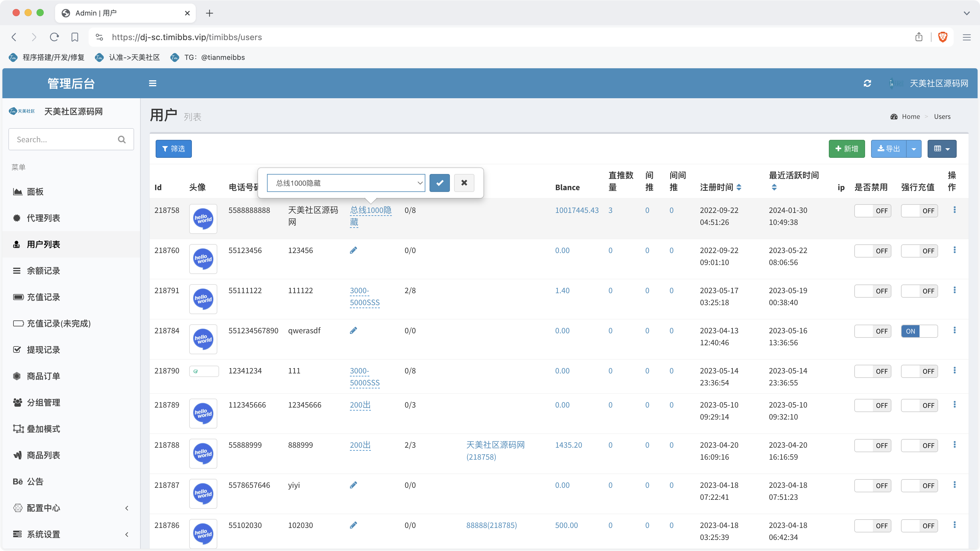Expand the table view options dropdown
This screenshot has height=551, width=980.
coord(941,148)
